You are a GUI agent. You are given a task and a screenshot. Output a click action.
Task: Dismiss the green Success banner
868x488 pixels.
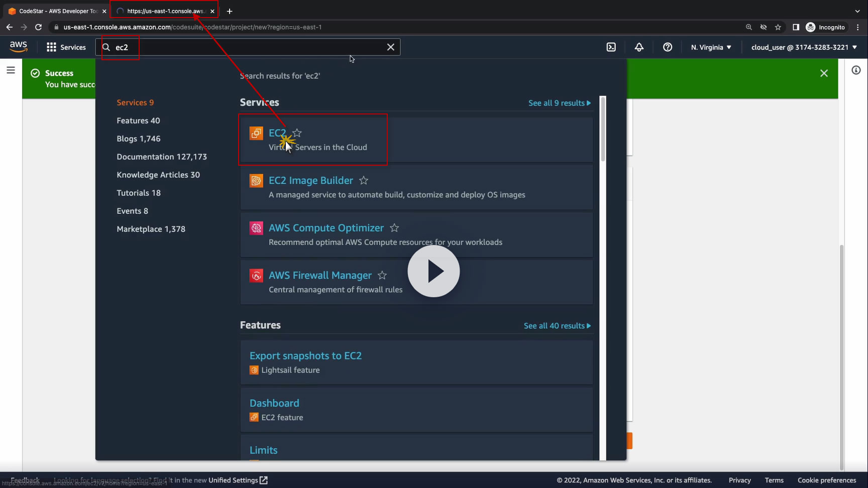[x=824, y=73]
